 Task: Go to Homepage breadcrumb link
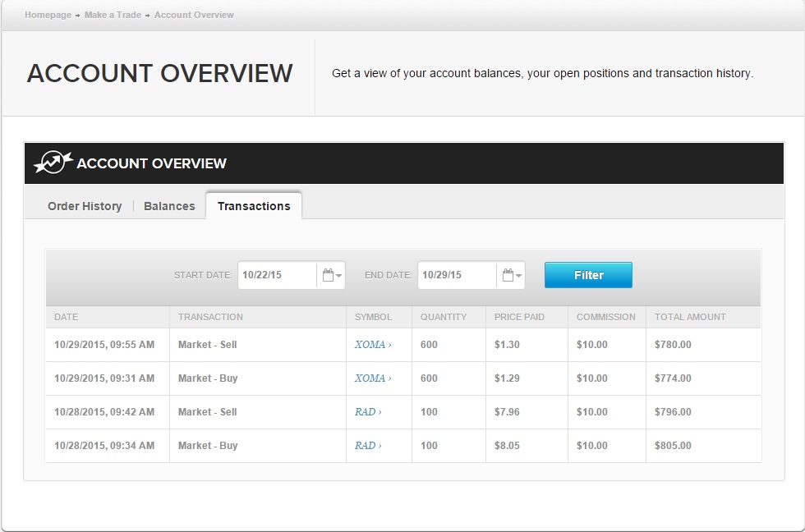point(48,15)
